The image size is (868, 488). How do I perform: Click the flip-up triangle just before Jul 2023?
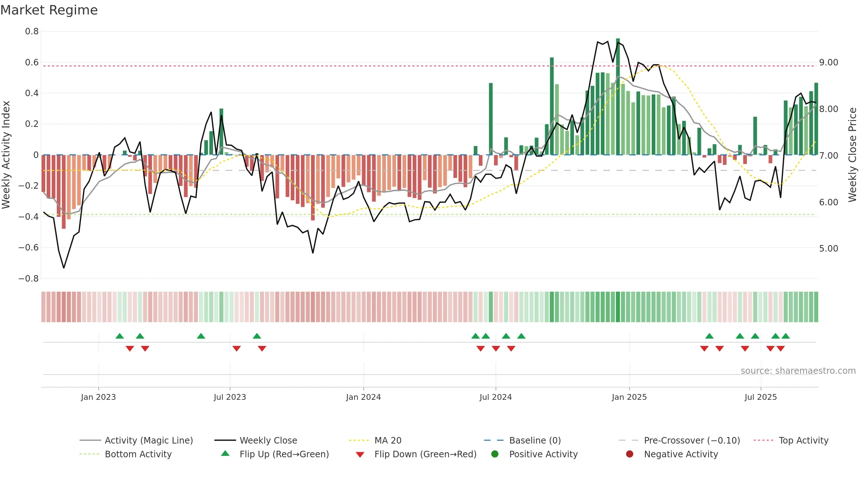tap(201, 336)
